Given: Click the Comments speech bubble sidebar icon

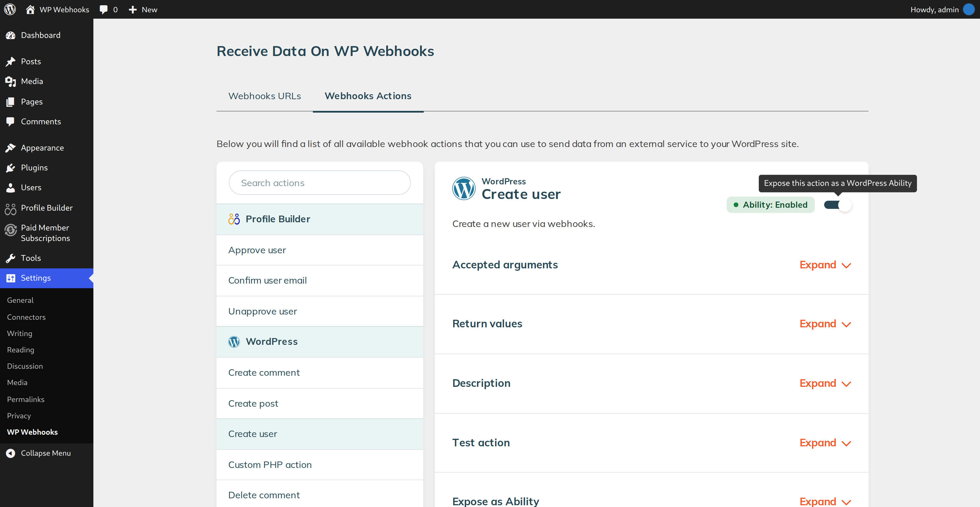Looking at the screenshot, I should pyautogui.click(x=11, y=122).
